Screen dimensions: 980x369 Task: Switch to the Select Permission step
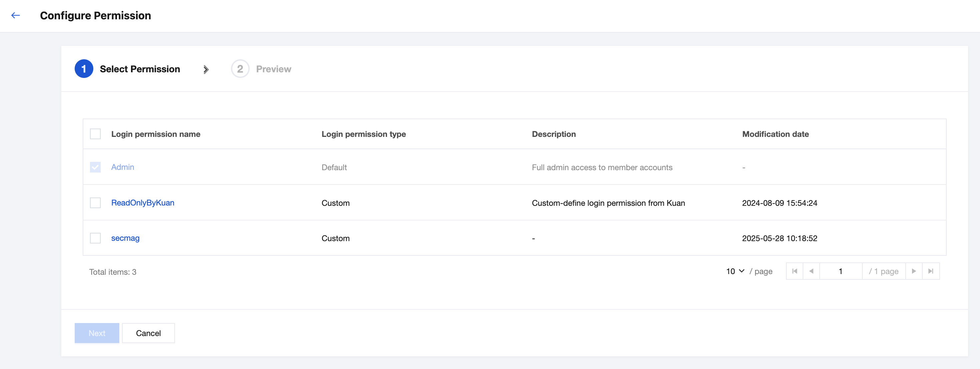point(140,69)
